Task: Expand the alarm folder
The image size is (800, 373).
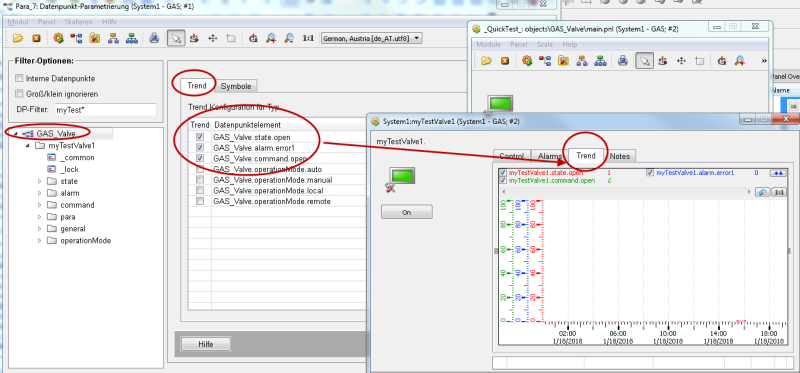Action: pos(40,193)
